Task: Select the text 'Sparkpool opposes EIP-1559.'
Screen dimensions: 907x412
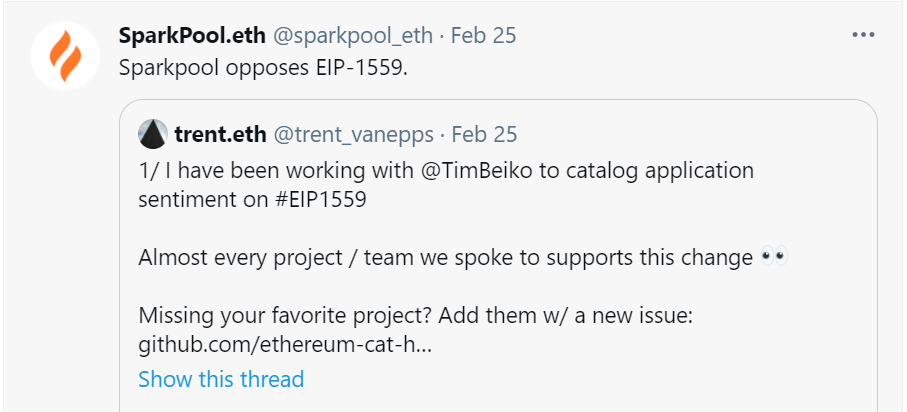Action: [x=263, y=68]
